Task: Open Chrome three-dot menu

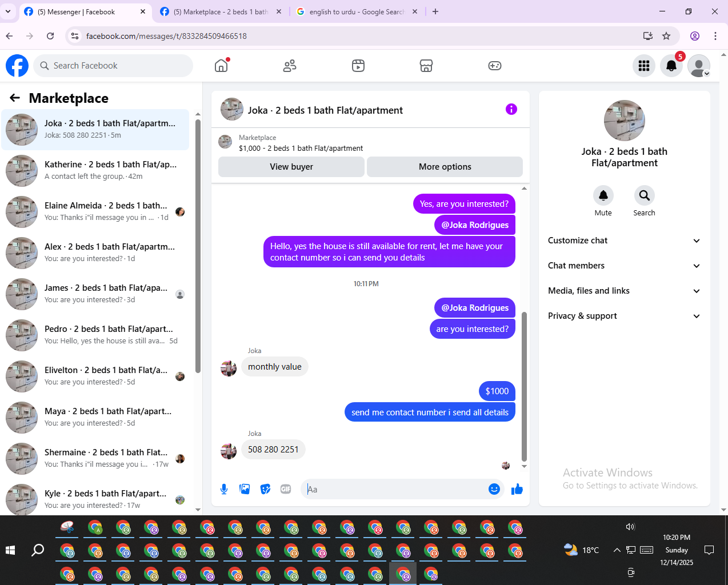Action: (715, 36)
